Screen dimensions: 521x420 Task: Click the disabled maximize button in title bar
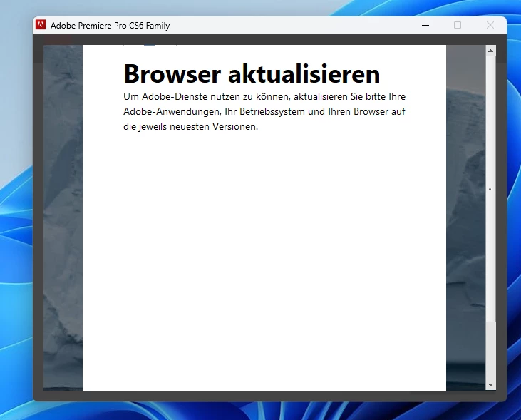pos(458,25)
